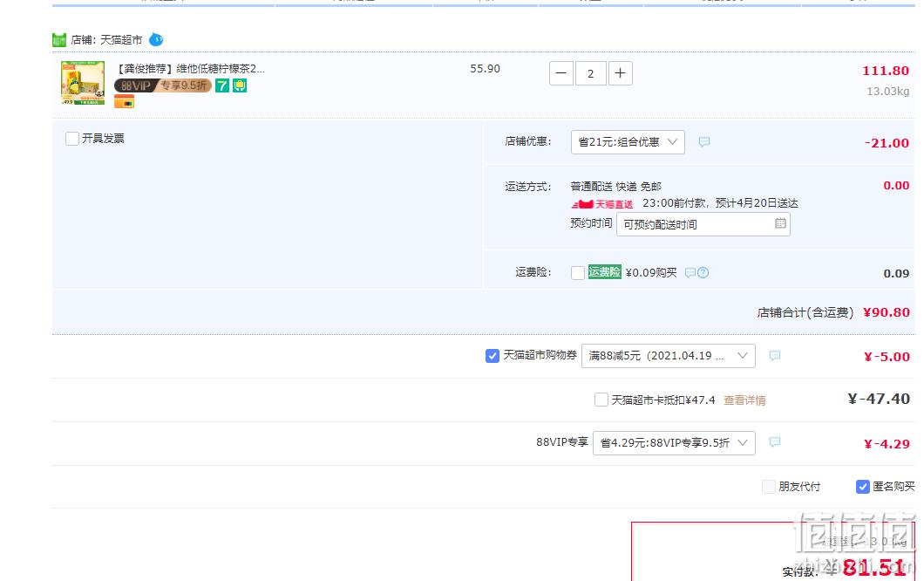This screenshot has width=924, height=581.
Task: Open the 可预约配送时间 picker field
Action: [703, 224]
